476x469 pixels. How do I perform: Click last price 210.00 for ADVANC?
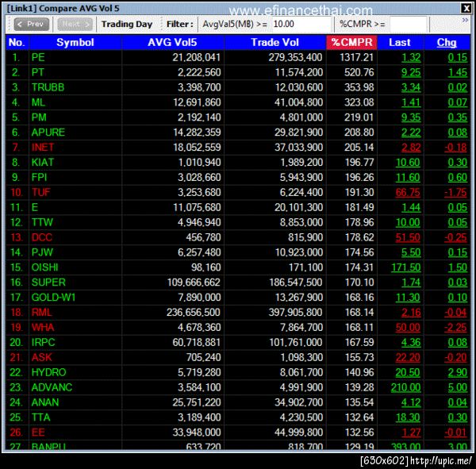coord(406,387)
